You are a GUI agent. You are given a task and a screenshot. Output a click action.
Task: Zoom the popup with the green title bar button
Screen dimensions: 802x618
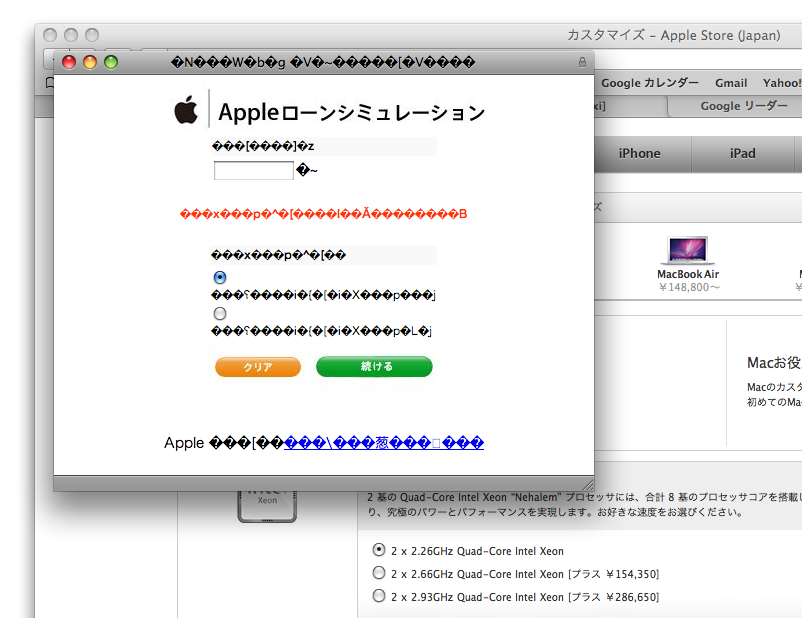coord(111,62)
